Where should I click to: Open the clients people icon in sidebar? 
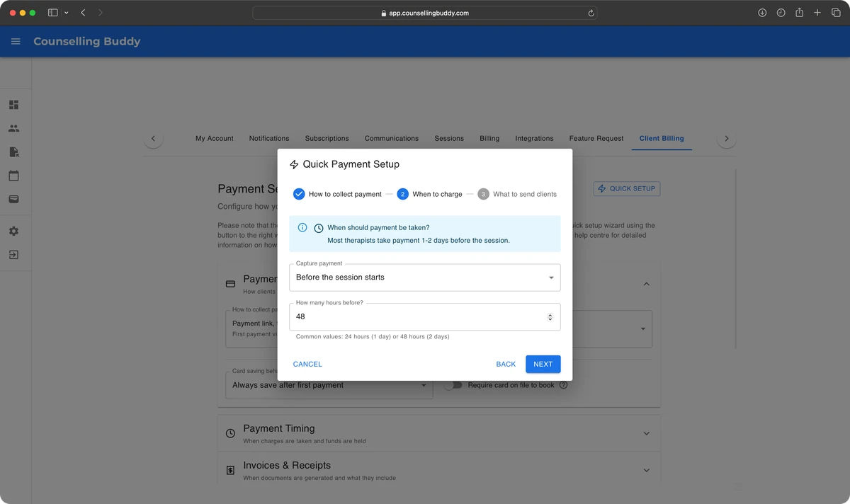[x=13, y=129]
